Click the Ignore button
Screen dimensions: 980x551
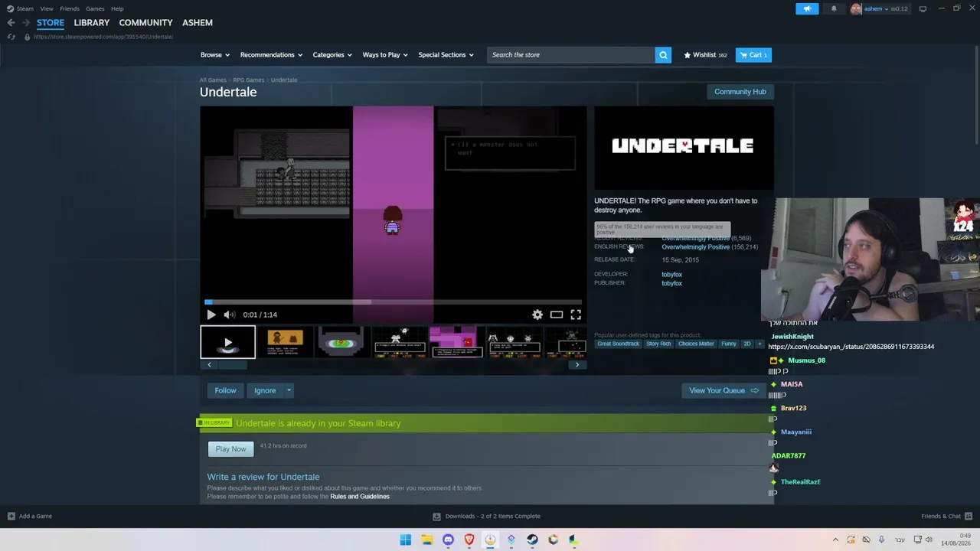(x=265, y=390)
